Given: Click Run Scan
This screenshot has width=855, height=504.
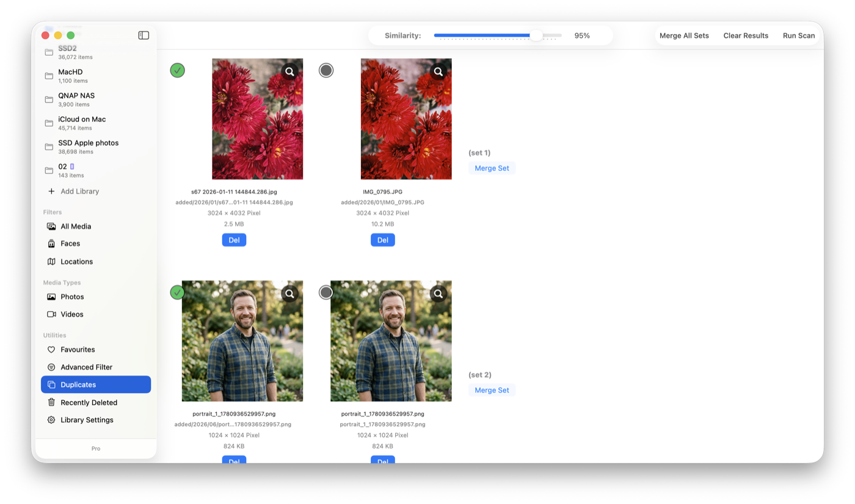Looking at the screenshot, I should [799, 35].
